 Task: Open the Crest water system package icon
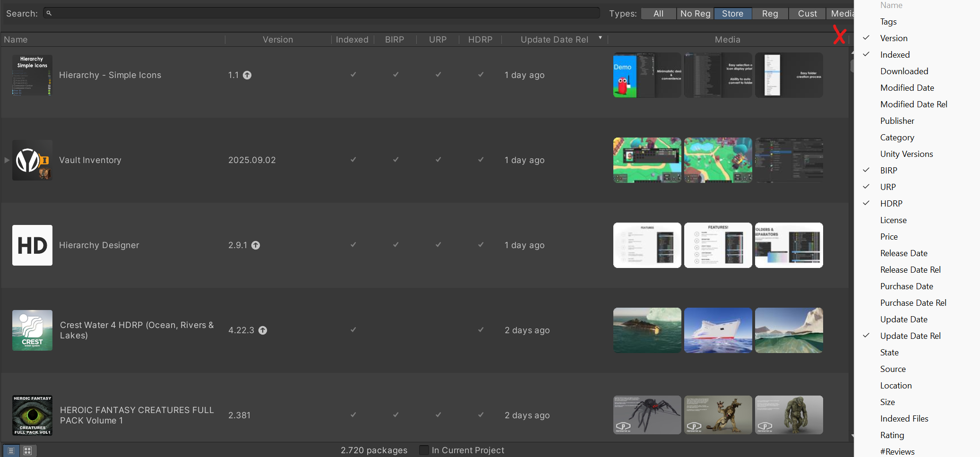point(32,330)
